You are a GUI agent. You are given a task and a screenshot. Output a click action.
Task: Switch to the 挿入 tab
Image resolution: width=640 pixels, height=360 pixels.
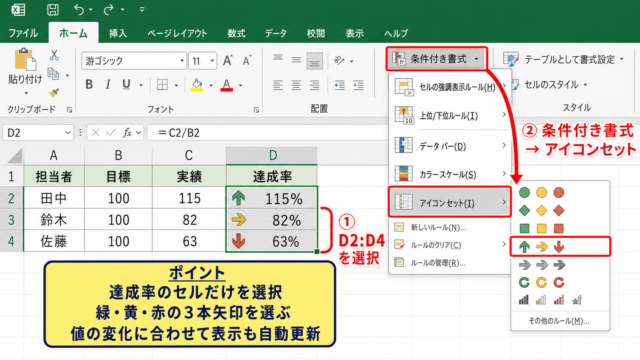point(118,33)
